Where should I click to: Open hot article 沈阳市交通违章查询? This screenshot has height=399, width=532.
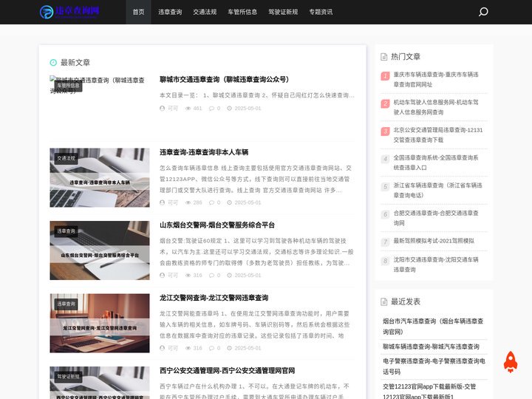click(x=437, y=265)
